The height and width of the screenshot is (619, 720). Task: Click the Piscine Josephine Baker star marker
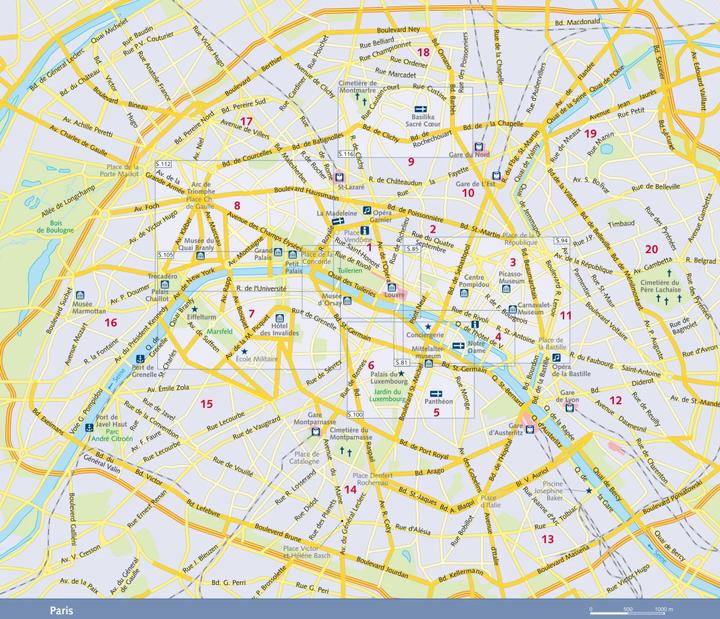(589, 491)
